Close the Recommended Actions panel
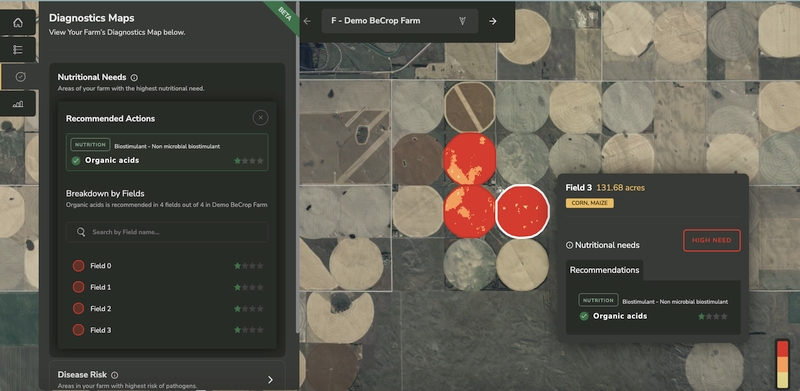This screenshot has width=800, height=391. coord(260,118)
